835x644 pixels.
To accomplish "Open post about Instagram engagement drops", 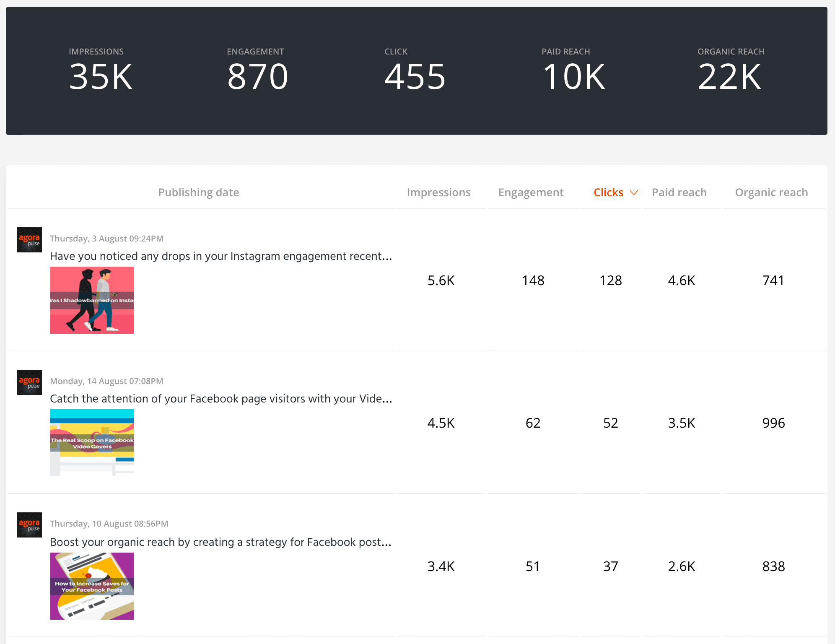I will coord(221,256).
